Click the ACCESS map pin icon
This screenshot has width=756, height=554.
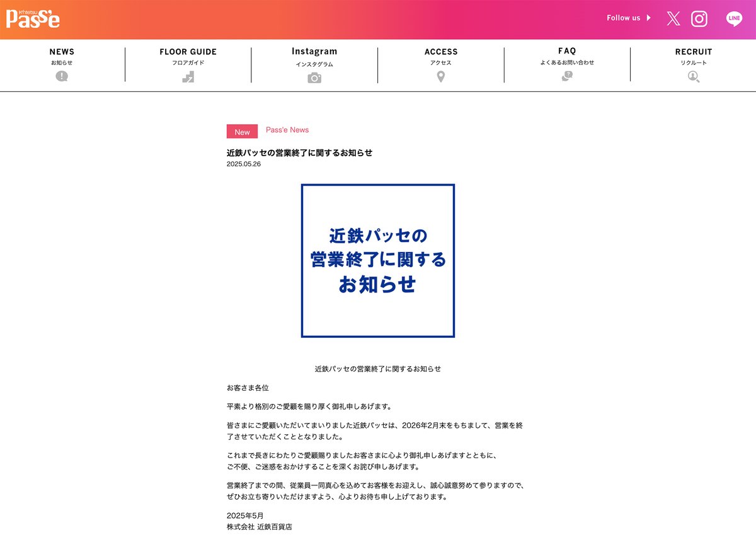click(441, 77)
